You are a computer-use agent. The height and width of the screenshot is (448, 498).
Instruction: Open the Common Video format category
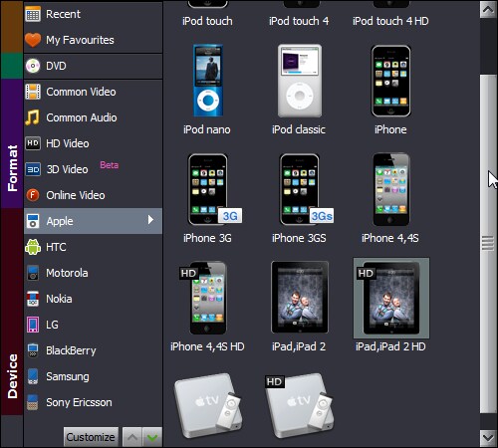click(93, 92)
